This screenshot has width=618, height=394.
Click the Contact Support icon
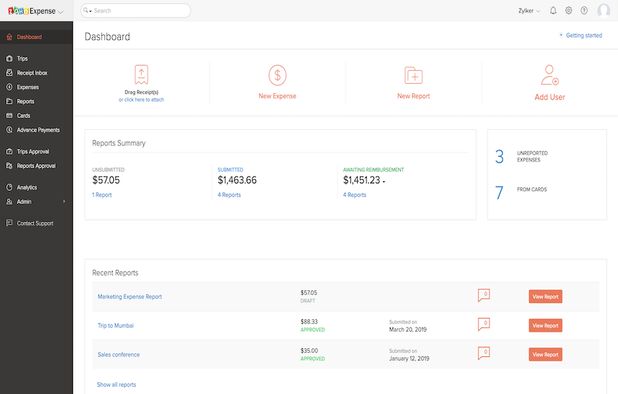9,223
